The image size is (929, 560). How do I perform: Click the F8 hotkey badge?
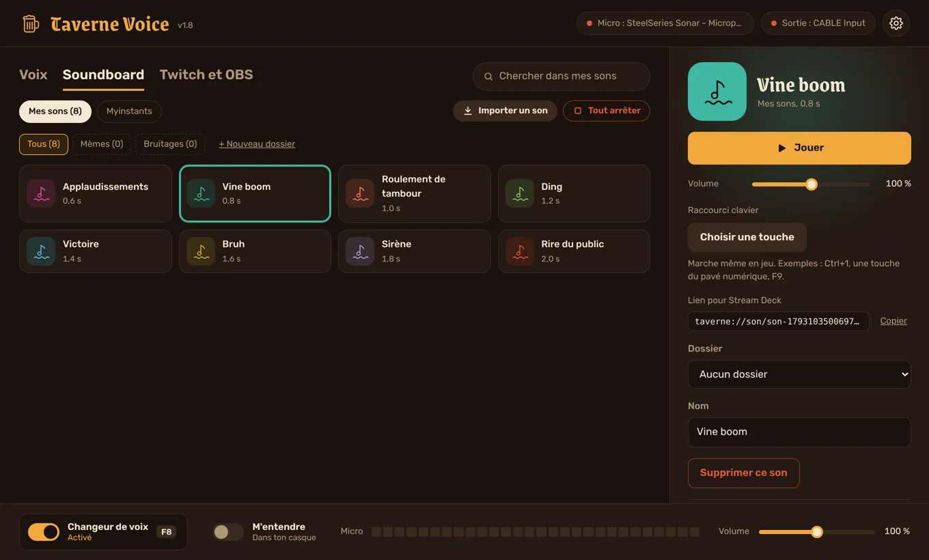point(167,532)
